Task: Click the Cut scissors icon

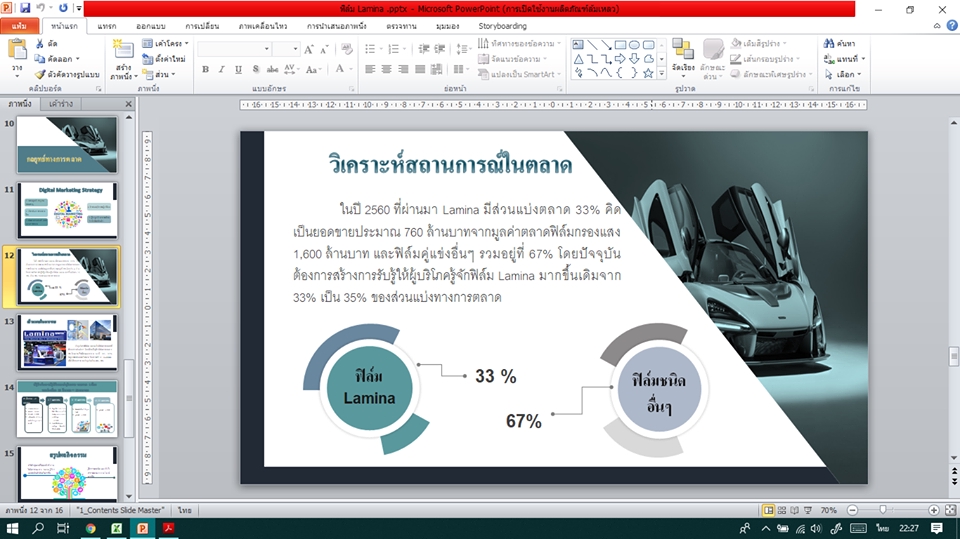Action: click(40, 43)
